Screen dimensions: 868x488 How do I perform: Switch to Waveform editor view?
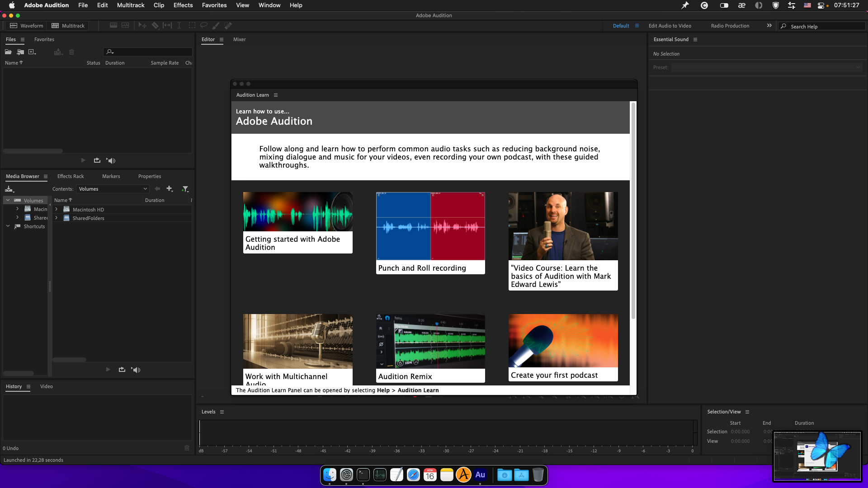point(27,26)
